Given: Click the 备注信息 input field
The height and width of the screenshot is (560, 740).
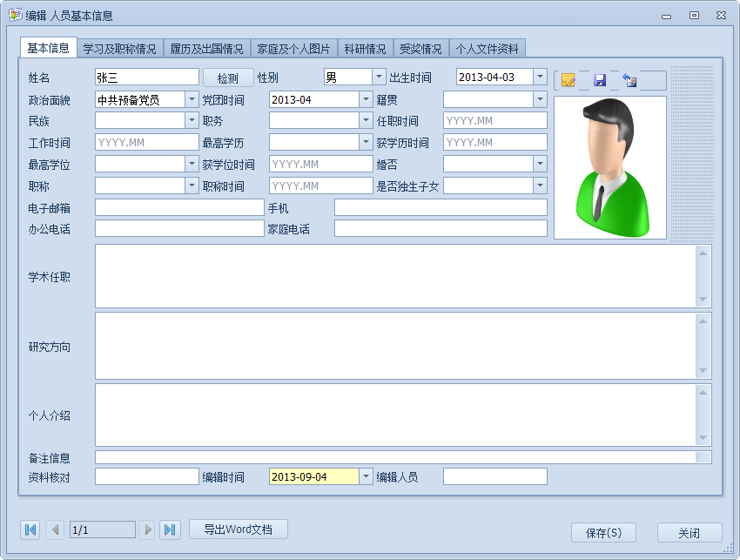Looking at the screenshot, I should (x=395, y=457).
